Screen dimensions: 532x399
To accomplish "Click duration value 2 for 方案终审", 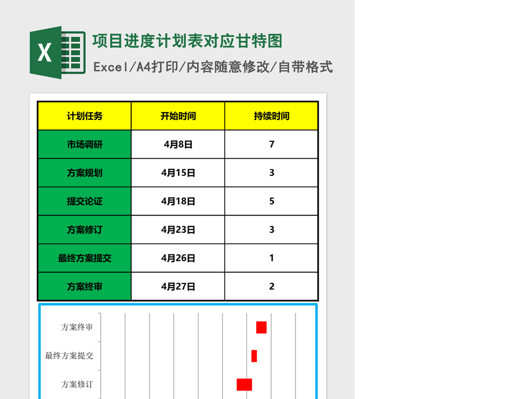I will click(x=271, y=286).
